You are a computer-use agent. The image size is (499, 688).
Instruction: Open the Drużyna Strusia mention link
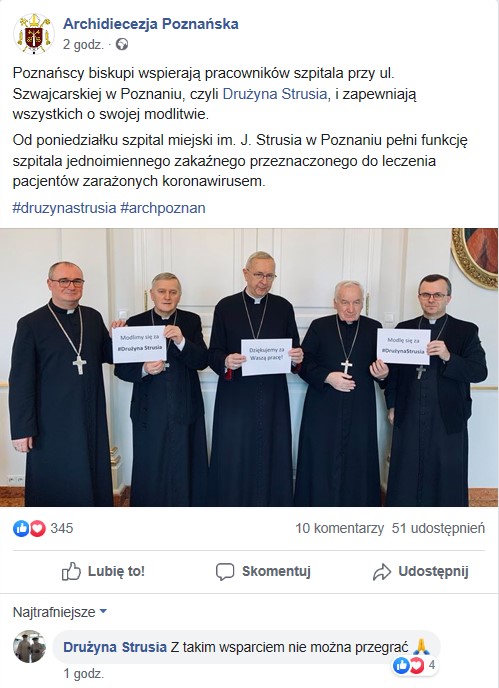pos(275,94)
